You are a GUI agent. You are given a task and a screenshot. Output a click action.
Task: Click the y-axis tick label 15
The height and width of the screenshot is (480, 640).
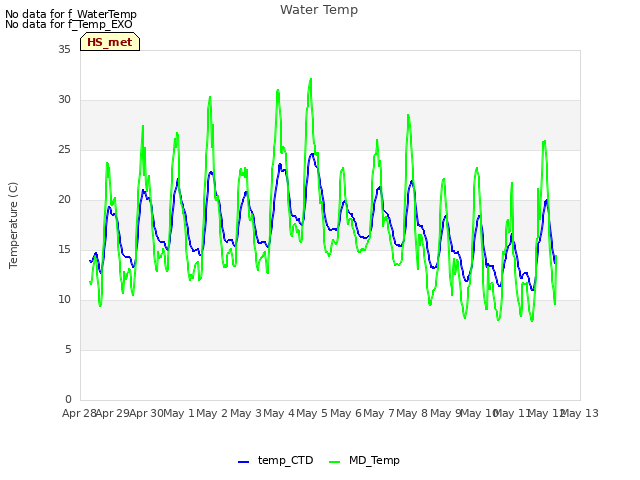[64, 249]
